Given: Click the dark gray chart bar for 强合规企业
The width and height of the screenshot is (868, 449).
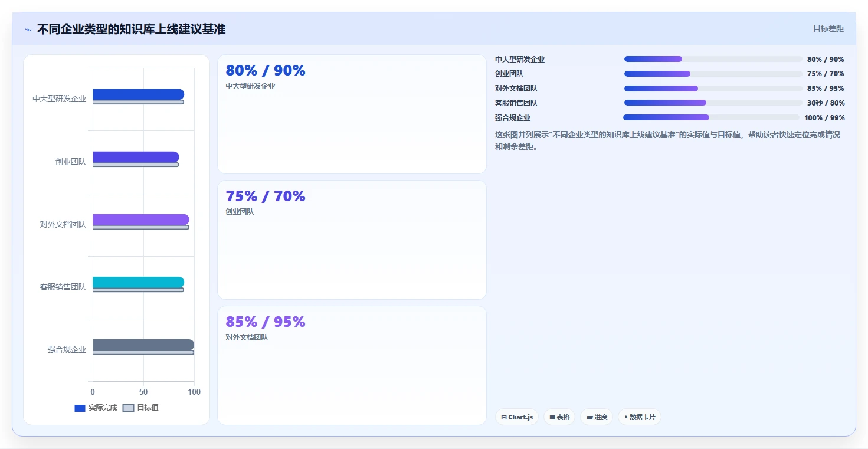Looking at the screenshot, I should click(x=143, y=345).
